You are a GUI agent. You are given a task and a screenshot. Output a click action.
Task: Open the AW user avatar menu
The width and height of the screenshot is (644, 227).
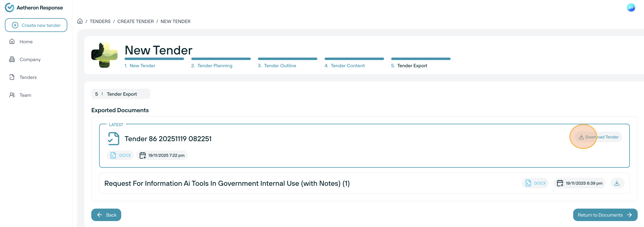coord(631,7)
